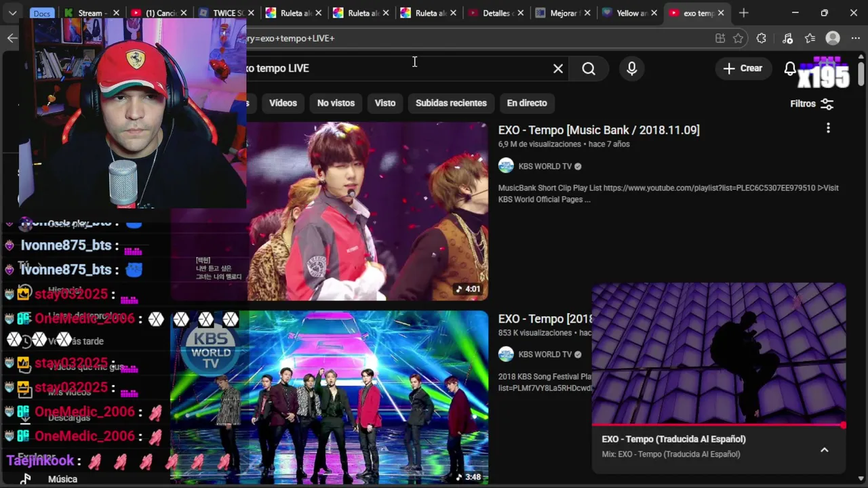Click the 2018 KBS Song Festival description text
868x488 pixels.
(x=545, y=382)
